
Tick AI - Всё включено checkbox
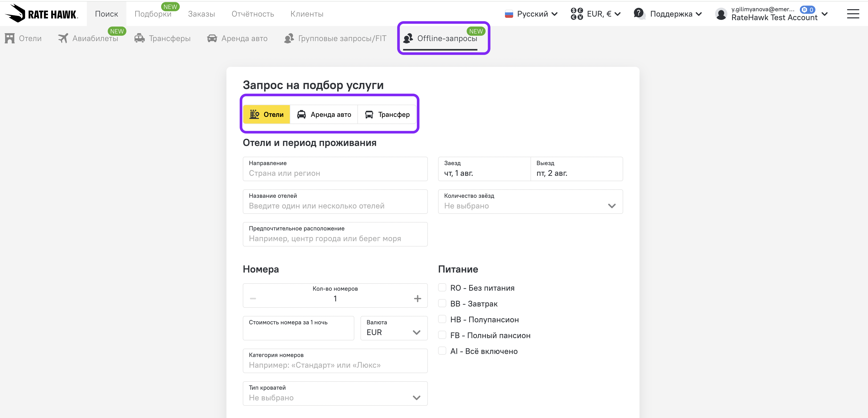click(442, 351)
